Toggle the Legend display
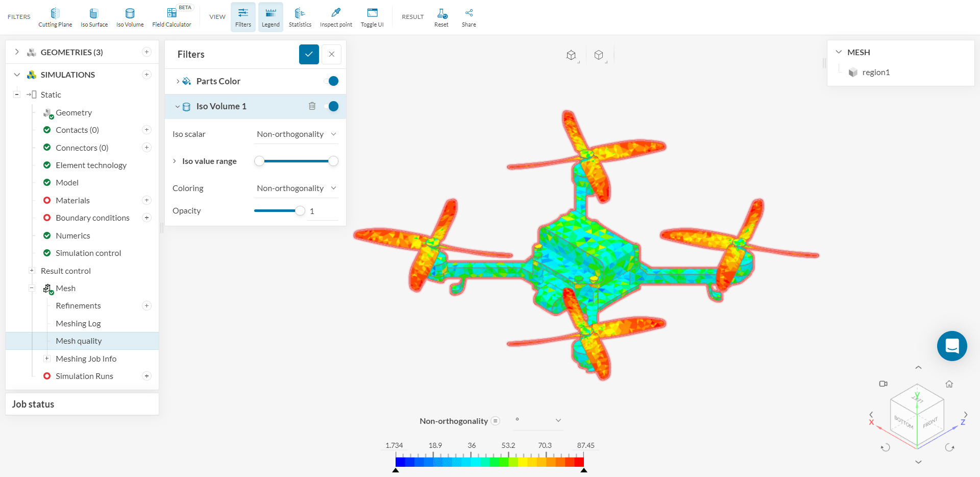Screen dimensions: 980x477 271,17
